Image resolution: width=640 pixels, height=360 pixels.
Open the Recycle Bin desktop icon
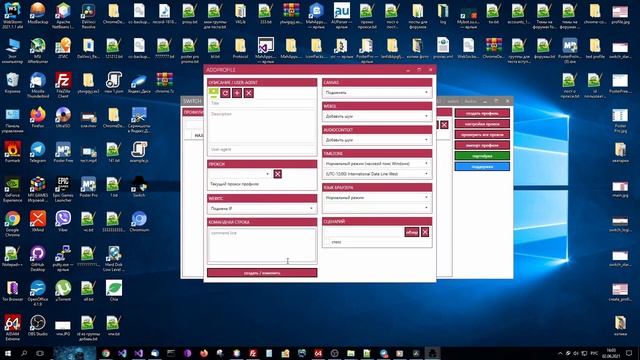[12, 83]
